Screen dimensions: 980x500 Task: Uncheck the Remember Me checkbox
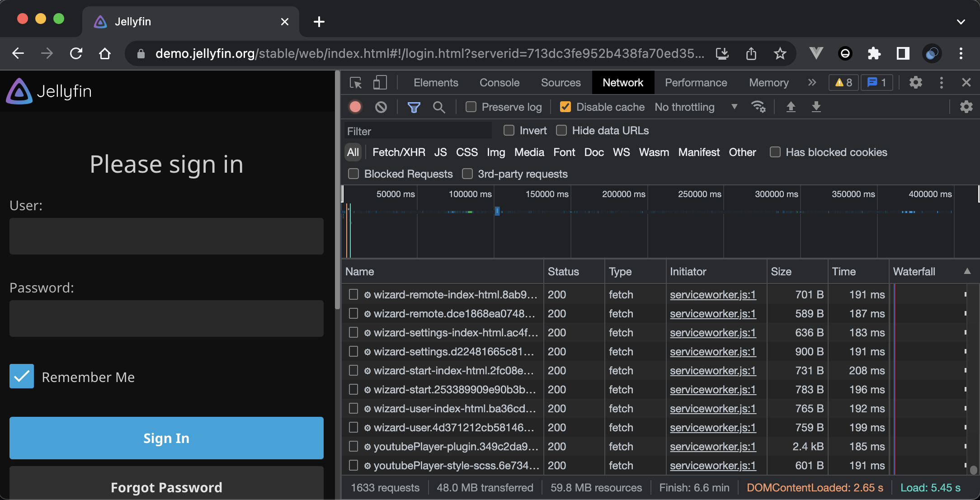pos(21,376)
